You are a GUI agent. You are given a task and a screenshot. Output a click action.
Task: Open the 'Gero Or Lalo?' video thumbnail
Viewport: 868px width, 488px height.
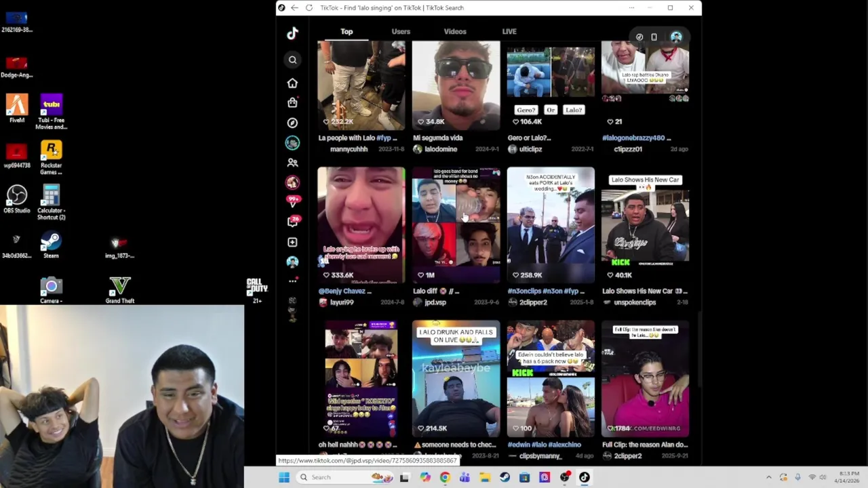click(x=551, y=85)
